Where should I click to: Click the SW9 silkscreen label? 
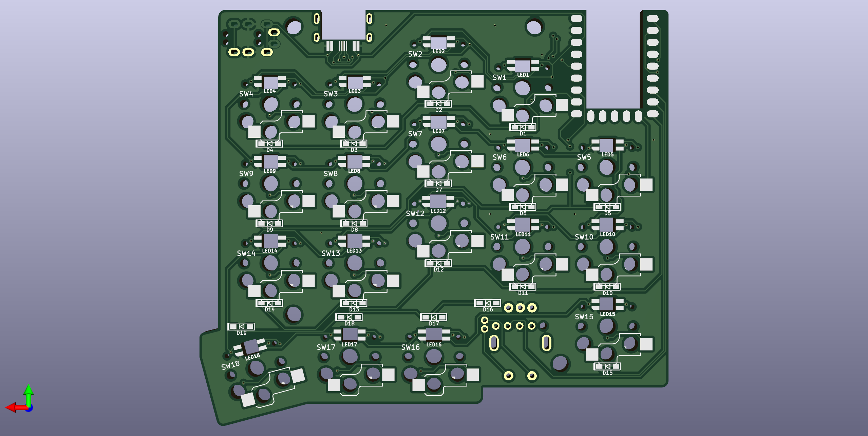[246, 174]
